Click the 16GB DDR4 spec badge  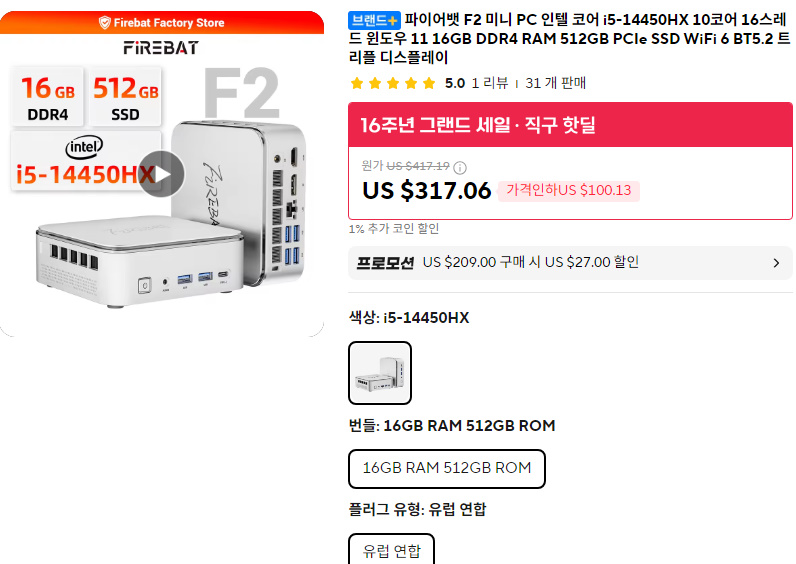pos(47,96)
